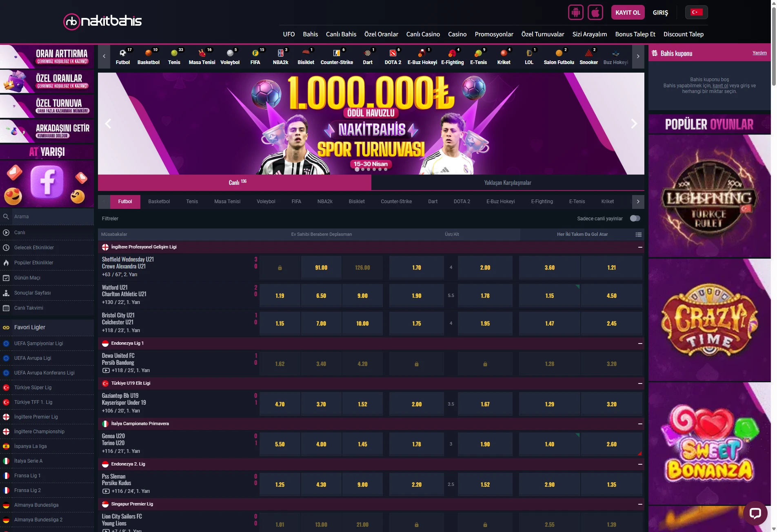Toggle the Sadece canlı yayınlar switch
Viewport: 777px width, 532px height.
(x=635, y=219)
